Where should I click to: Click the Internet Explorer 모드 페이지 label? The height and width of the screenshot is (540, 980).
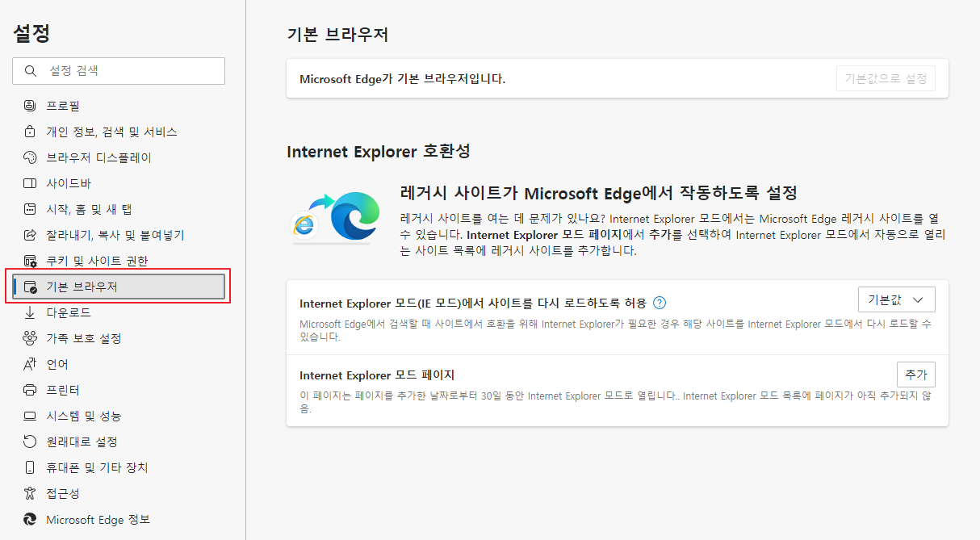377,375
